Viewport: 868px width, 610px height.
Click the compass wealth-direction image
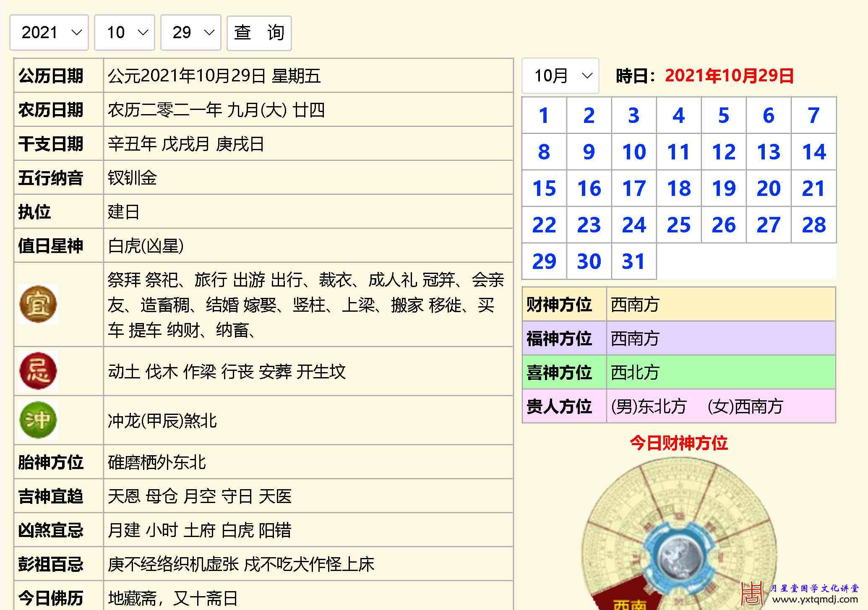pyautogui.click(x=679, y=533)
